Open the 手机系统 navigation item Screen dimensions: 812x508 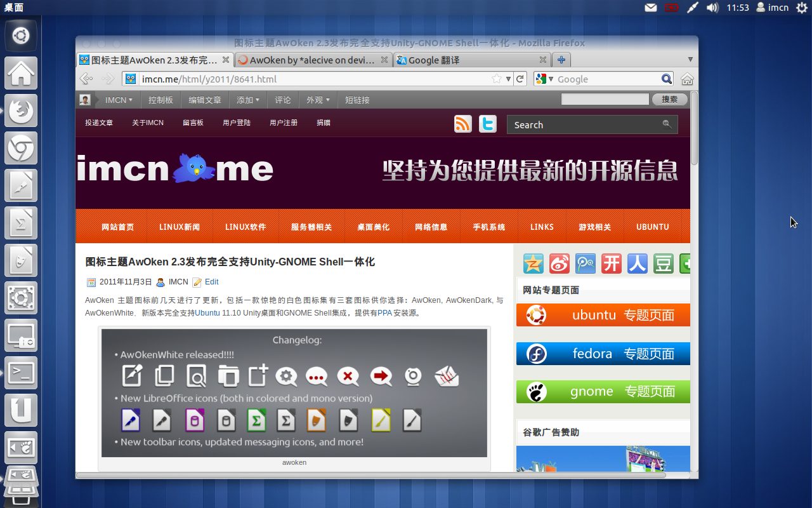[x=488, y=227]
